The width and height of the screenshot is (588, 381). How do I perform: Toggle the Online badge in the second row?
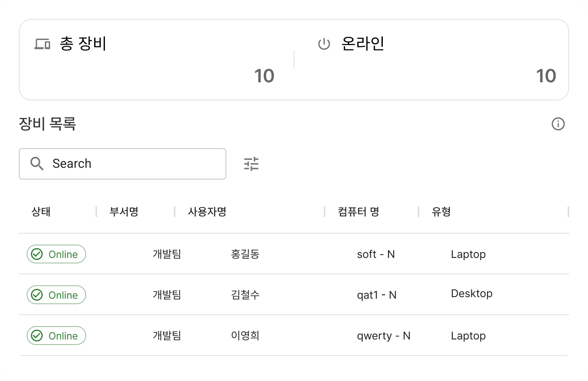point(56,295)
